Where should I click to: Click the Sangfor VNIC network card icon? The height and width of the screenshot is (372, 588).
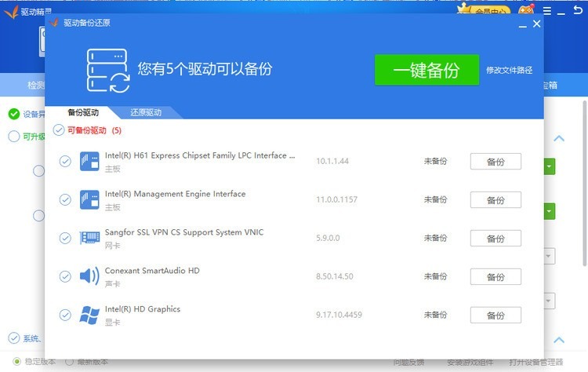tap(89, 238)
